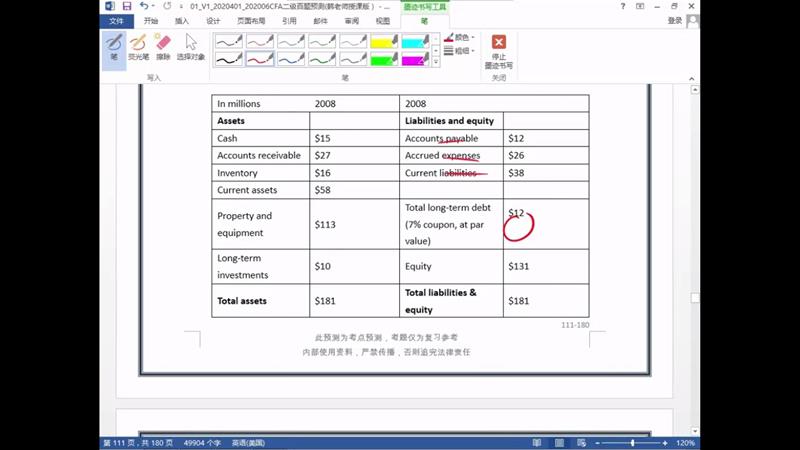Open the Insert (插入) ribbon tab

point(181,21)
